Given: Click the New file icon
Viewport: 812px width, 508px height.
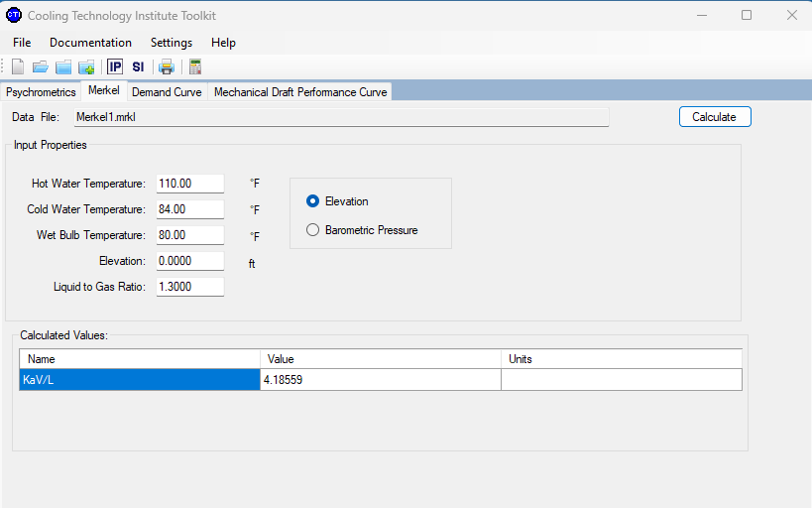Looking at the screenshot, I should point(18,67).
